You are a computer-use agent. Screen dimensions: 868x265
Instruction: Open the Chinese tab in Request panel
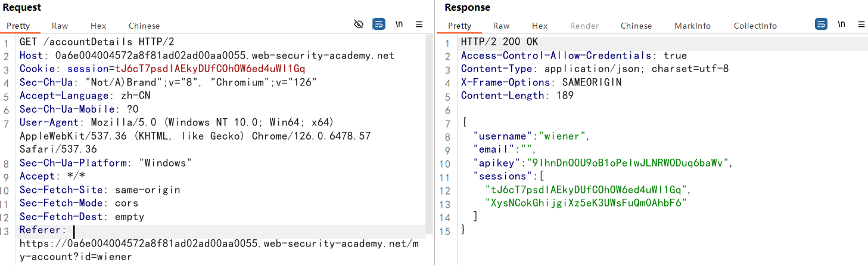coord(144,26)
